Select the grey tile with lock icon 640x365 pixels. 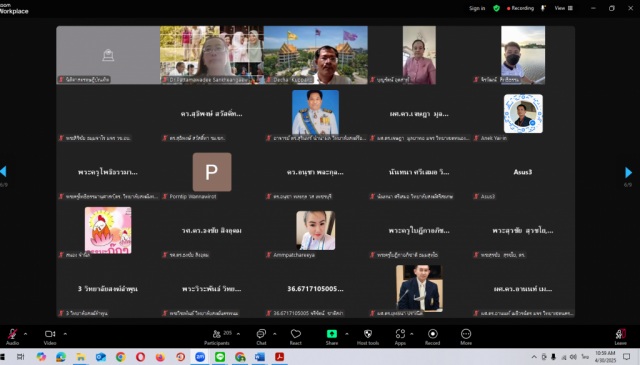click(108, 55)
